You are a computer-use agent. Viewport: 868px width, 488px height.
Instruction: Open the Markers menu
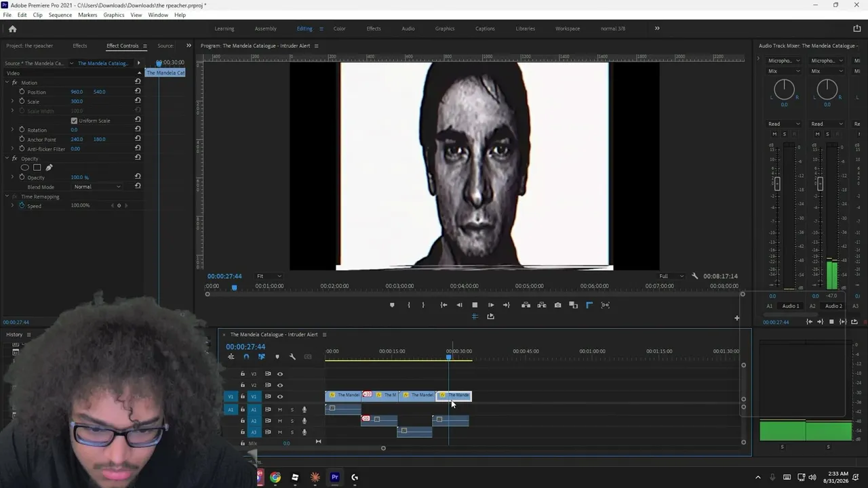[x=87, y=15]
